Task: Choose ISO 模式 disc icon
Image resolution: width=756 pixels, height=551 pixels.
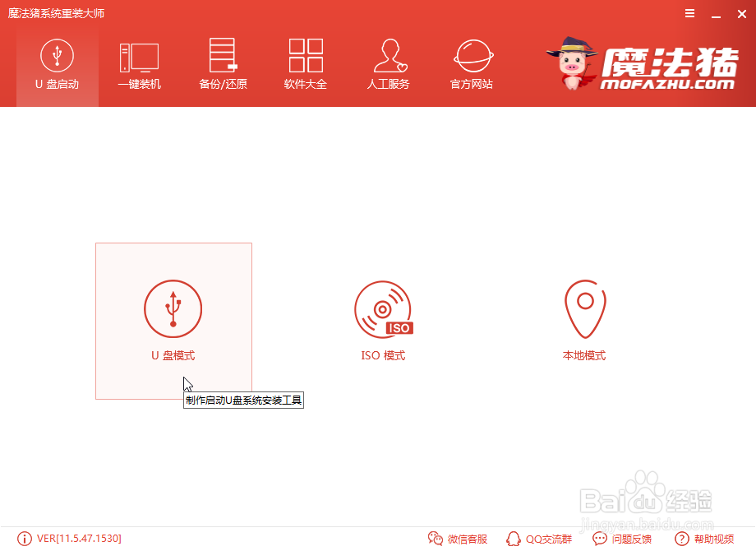Action: [x=384, y=309]
